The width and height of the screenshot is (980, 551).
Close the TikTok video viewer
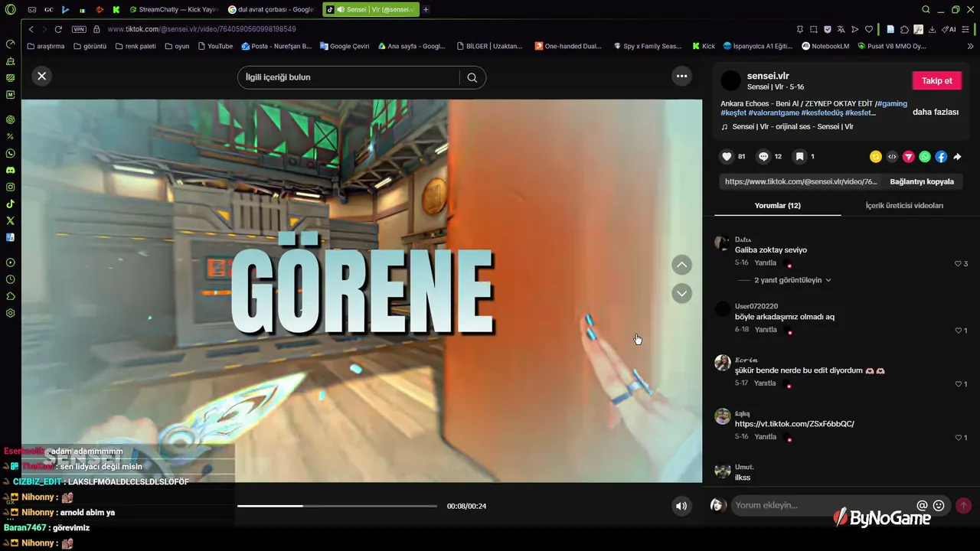click(x=41, y=76)
